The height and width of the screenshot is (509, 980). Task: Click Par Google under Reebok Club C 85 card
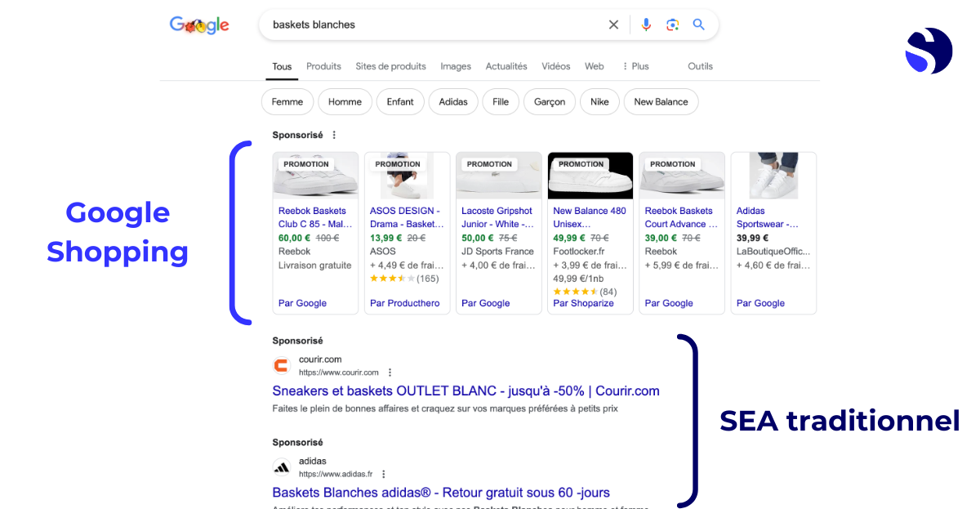click(x=302, y=303)
